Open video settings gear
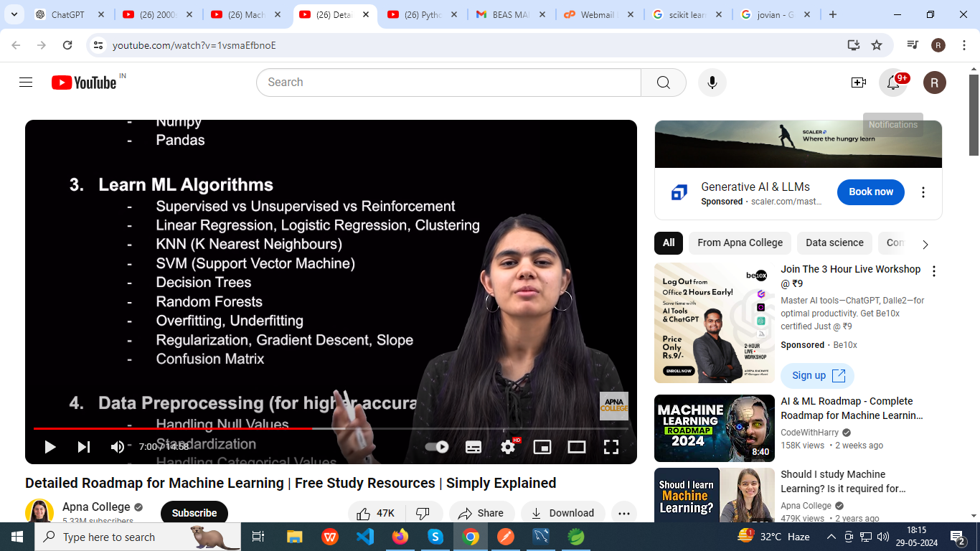980x551 pixels. click(x=508, y=447)
